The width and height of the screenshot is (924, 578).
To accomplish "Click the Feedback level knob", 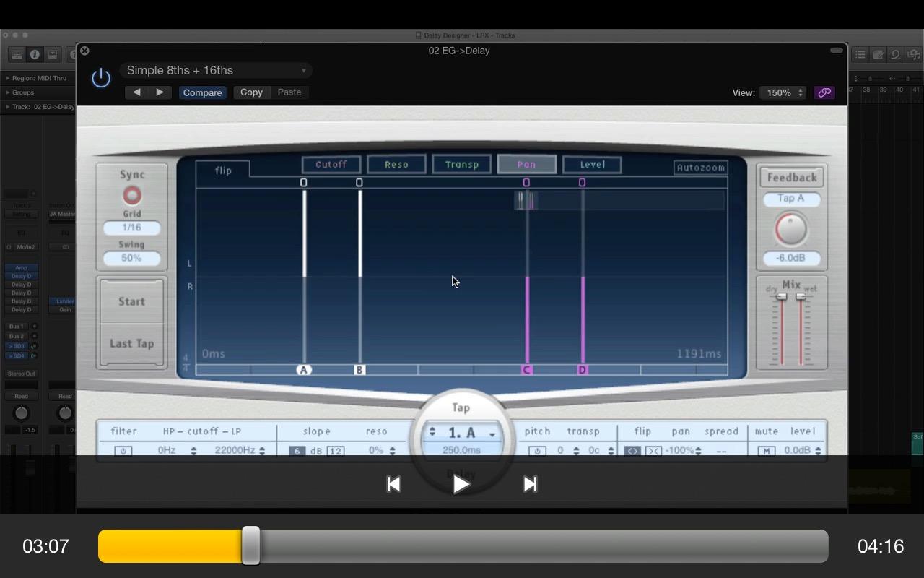I will tap(791, 230).
